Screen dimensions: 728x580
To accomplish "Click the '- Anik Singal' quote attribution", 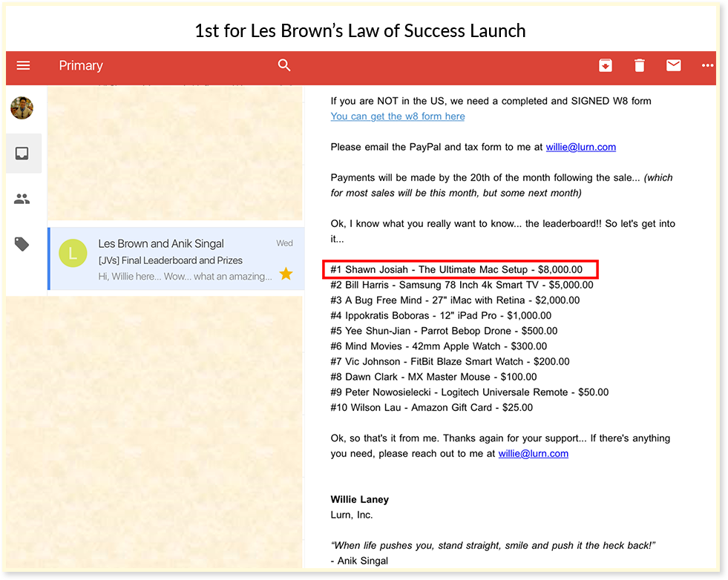I will pyautogui.click(x=359, y=561).
